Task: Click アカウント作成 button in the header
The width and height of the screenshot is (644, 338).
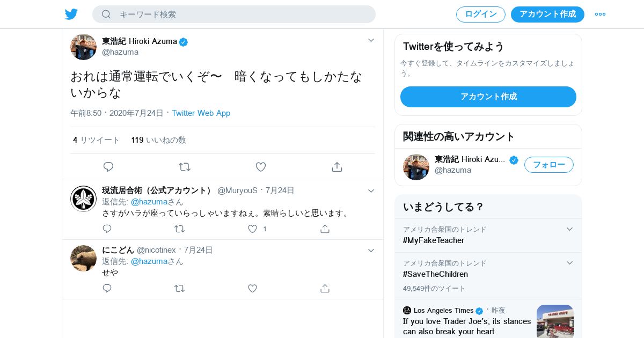Action: pyautogui.click(x=547, y=14)
